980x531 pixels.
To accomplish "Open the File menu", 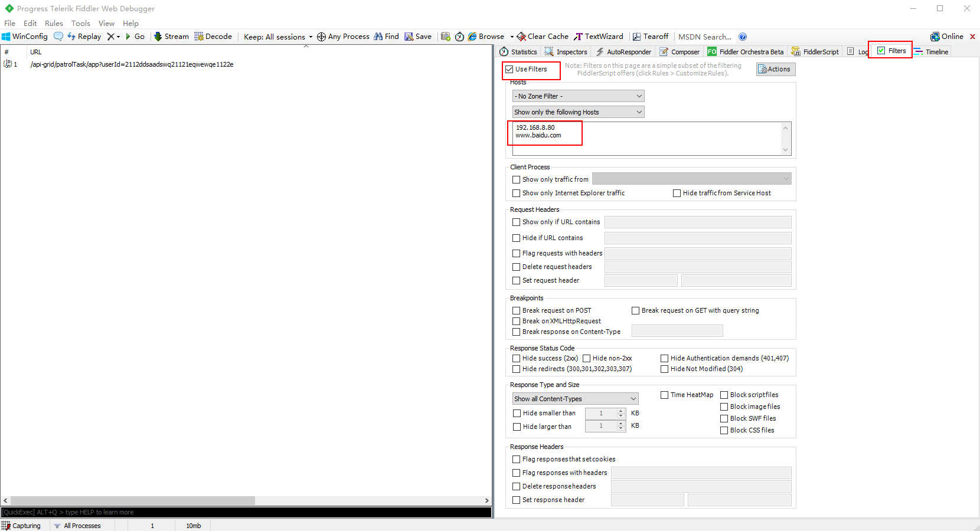I will coord(10,23).
